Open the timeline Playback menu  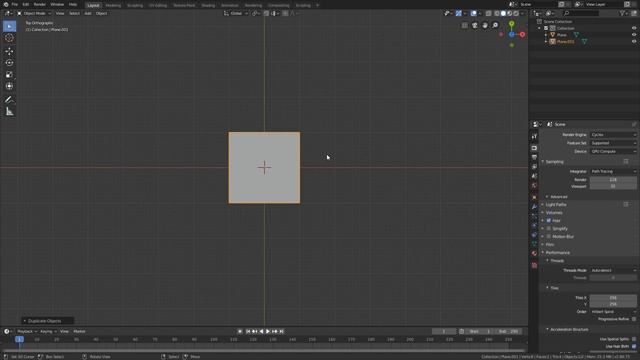(x=27, y=332)
